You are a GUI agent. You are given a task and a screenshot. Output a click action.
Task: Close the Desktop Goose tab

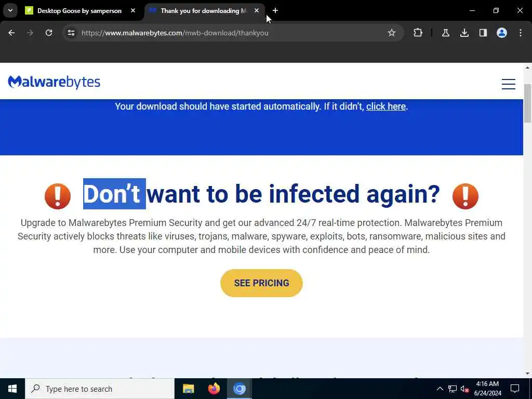tap(133, 11)
